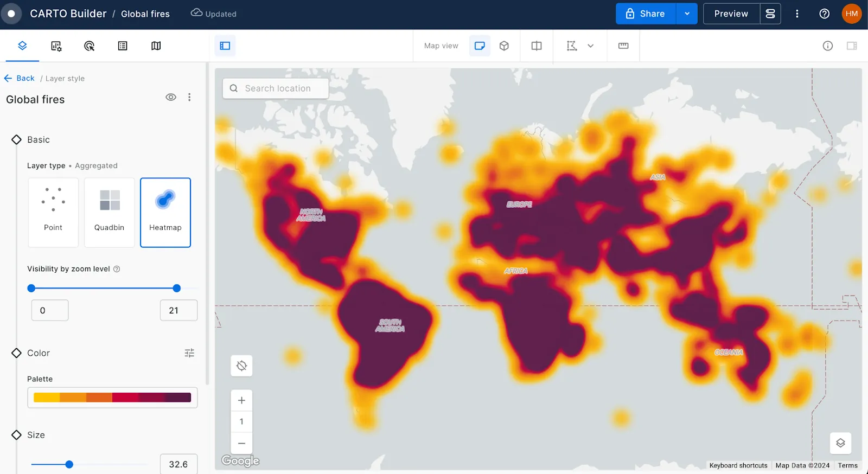Click the Preview button

coord(731,14)
